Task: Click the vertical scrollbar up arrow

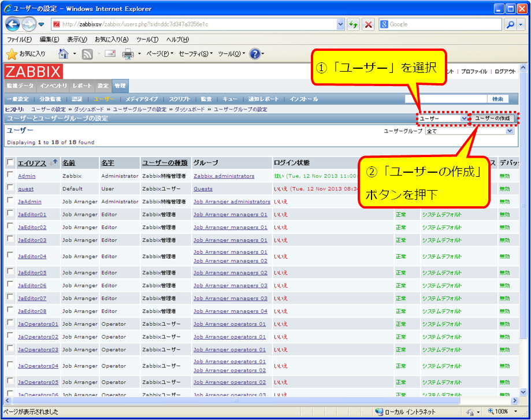Action: [523, 68]
